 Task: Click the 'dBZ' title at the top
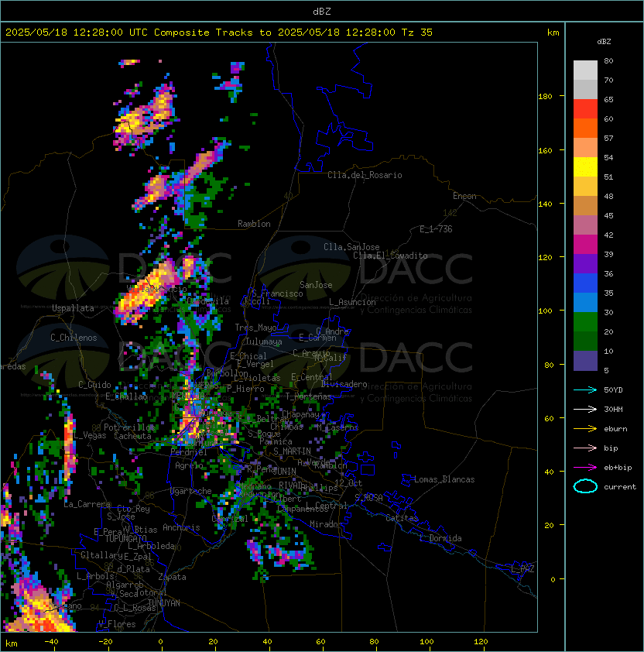(x=322, y=12)
